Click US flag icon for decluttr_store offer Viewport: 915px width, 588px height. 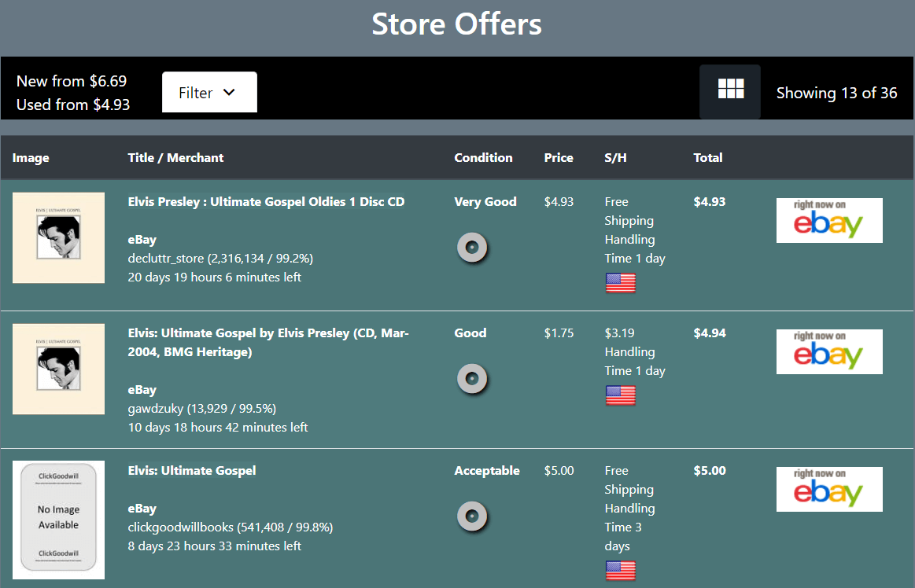[x=620, y=283]
